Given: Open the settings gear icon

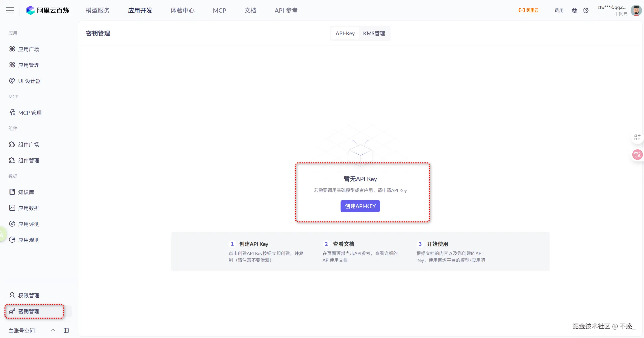Looking at the screenshot, I should click(x=586, y=10).
